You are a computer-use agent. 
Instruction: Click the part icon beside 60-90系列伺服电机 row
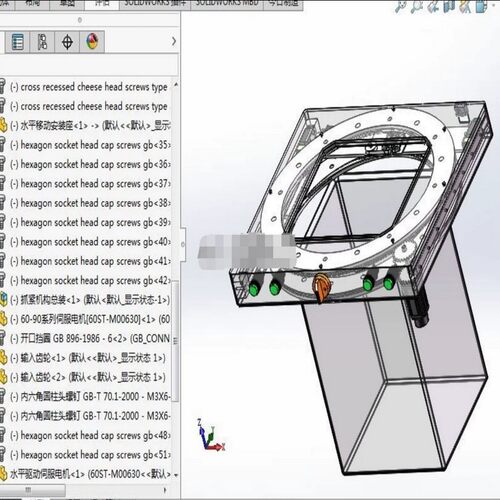point(3,319)
